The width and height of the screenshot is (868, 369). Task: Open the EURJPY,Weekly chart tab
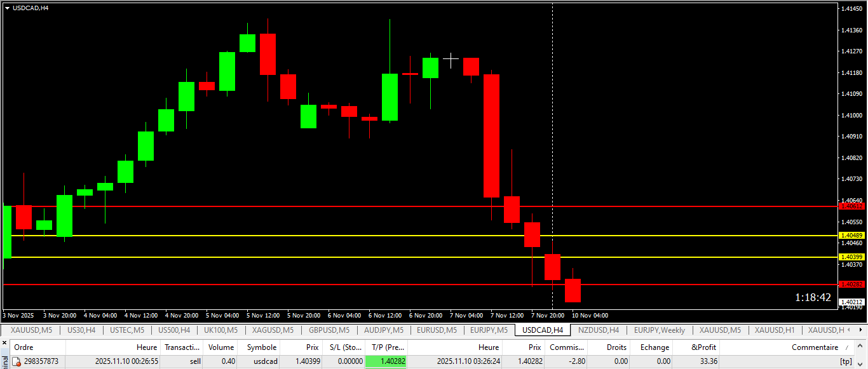pos(659,330)
